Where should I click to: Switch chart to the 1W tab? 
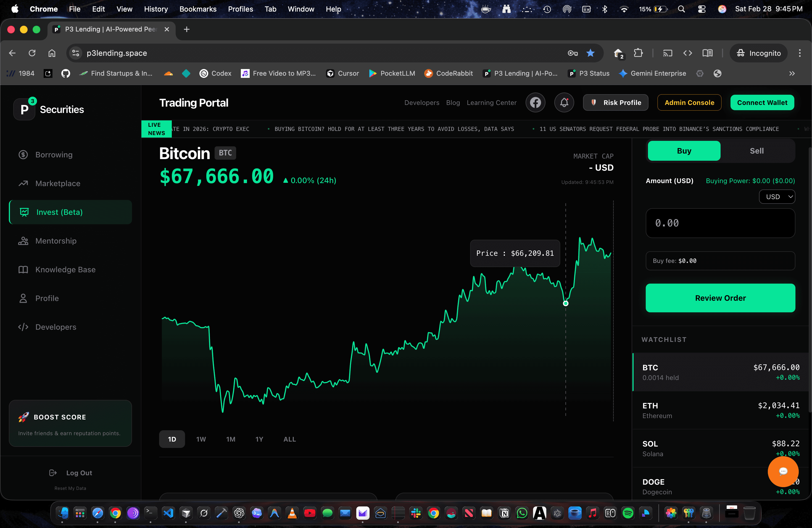201,439
